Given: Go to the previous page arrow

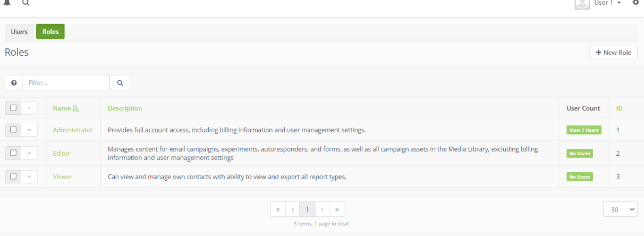Looking at the screenshot, I should click(x=293, y=209).
